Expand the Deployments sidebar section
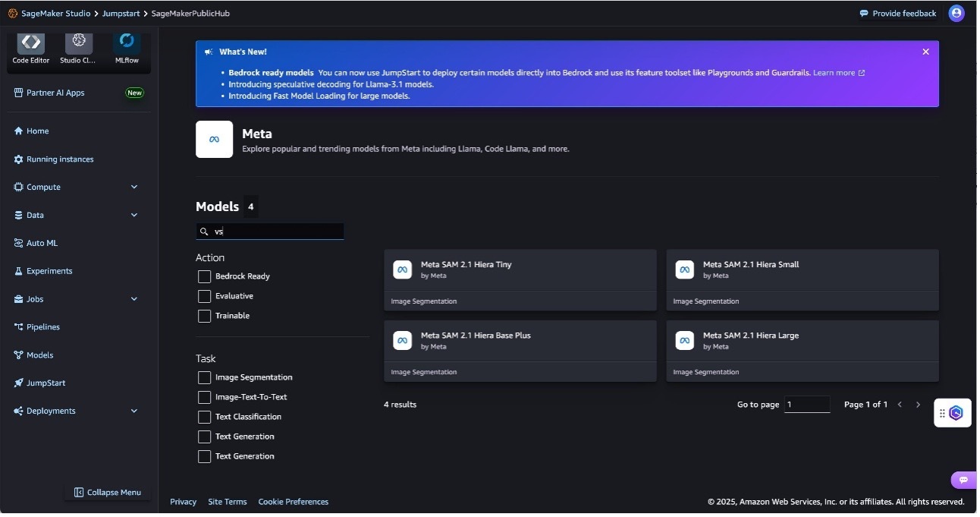Image resolution: width=980 pixels, height=517 pixels. click(x=134, y=411)
